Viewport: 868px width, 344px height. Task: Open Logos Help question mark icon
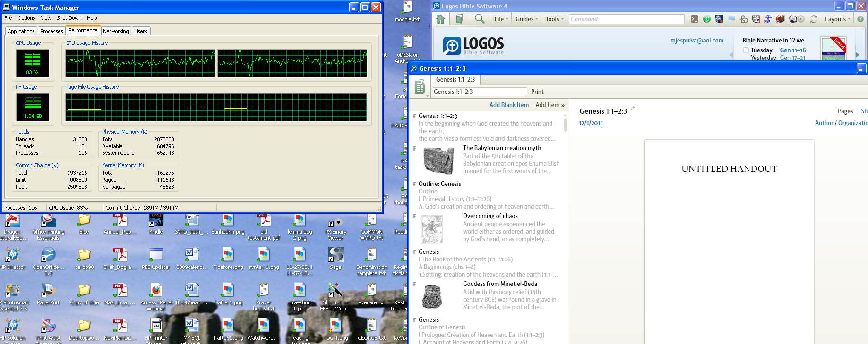(x=860, y=19)
